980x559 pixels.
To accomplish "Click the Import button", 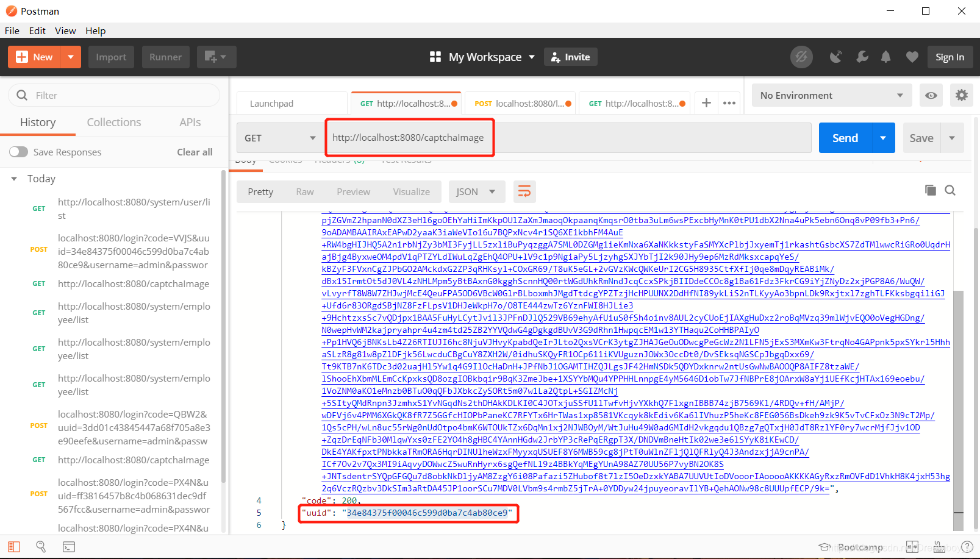I will tap(111, 57).
